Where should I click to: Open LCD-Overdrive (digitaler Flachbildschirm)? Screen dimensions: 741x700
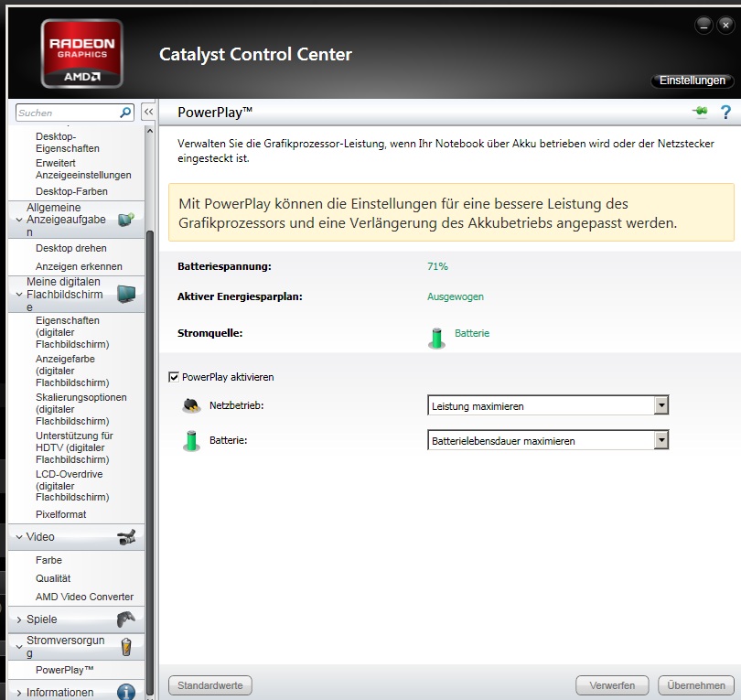tap(72, 485)
